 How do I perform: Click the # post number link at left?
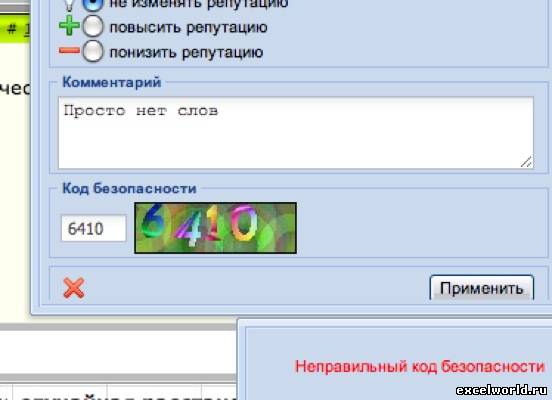coord(18,29)
